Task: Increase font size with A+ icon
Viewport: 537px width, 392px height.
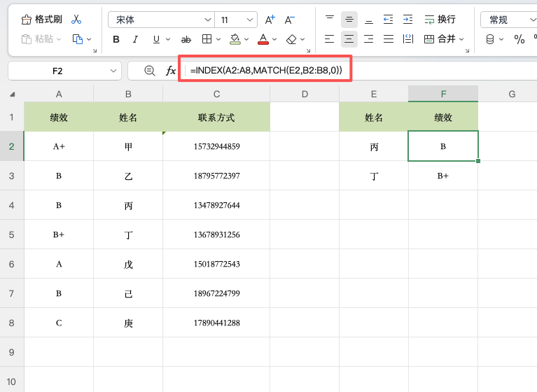Action: point(270,20)
